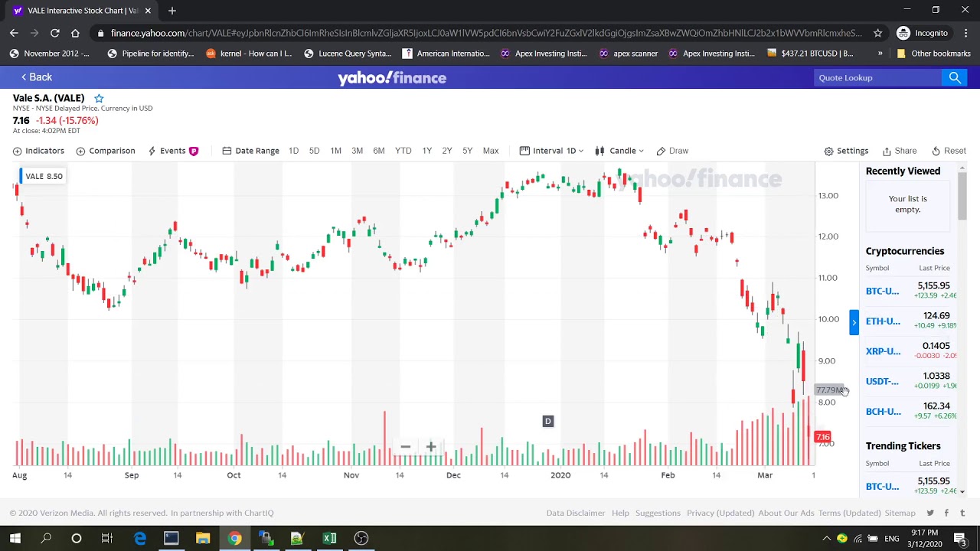Open USDT-USD cryptocurrency quote

click(882, 381)
